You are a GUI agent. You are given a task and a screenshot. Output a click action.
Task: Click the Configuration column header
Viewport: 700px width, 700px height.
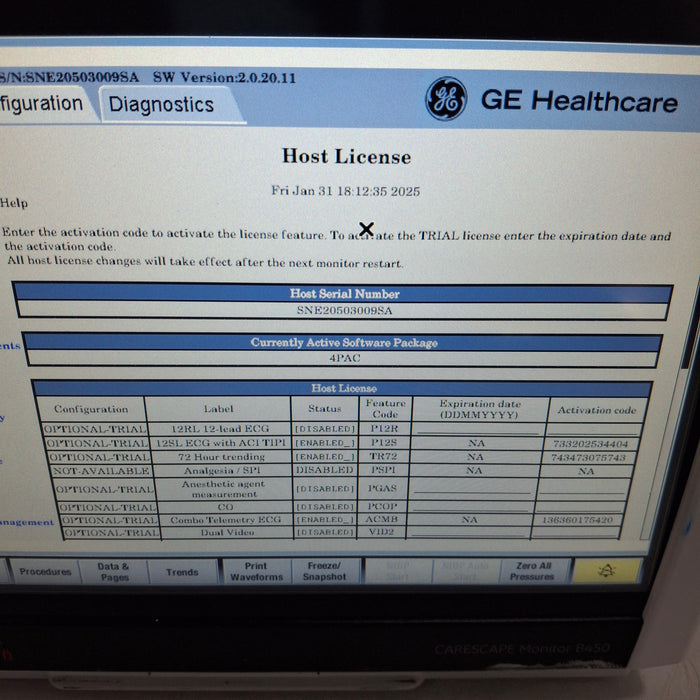pyautogui.click(x=91, y=409)
